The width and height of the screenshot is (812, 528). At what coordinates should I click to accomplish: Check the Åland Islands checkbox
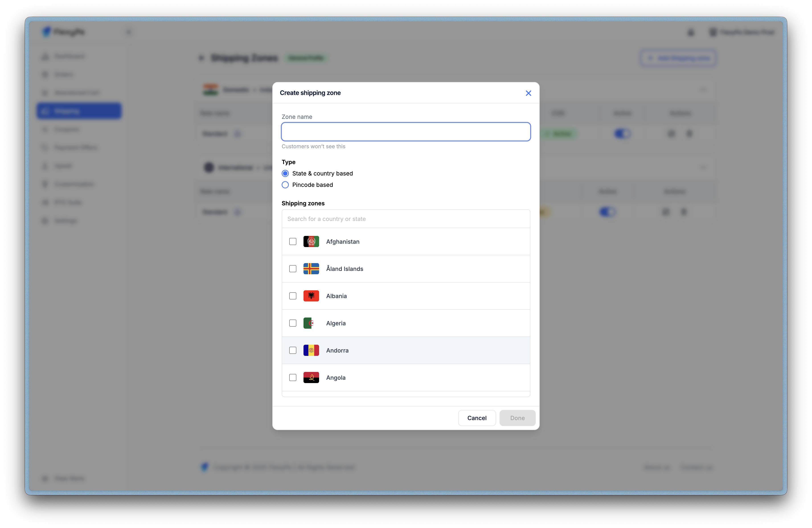pyautogui.click(x=293, y=269)
